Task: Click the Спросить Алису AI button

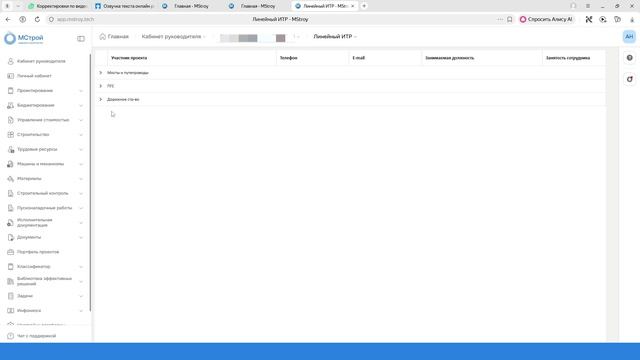Action: pyautogui.click(x=546, y=19)
